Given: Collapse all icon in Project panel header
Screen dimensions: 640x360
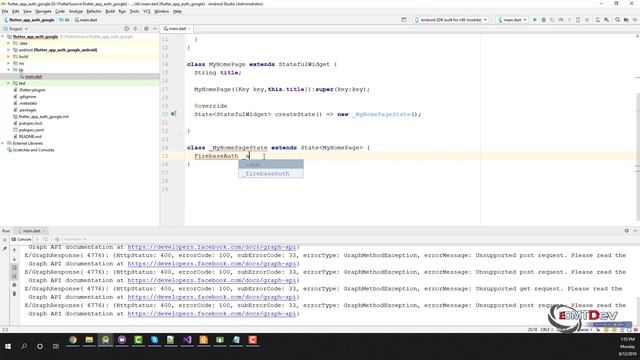Looking at the screenshot, I should 136,29.
